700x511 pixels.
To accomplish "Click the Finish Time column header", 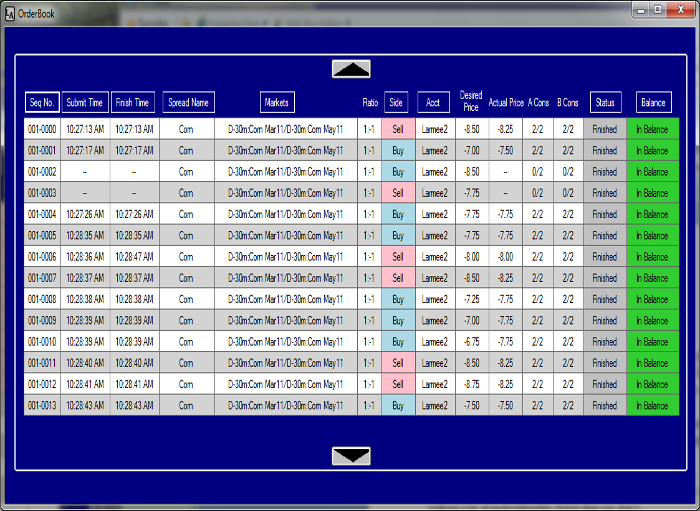I will pyautogui.click(x=132, y=102).
